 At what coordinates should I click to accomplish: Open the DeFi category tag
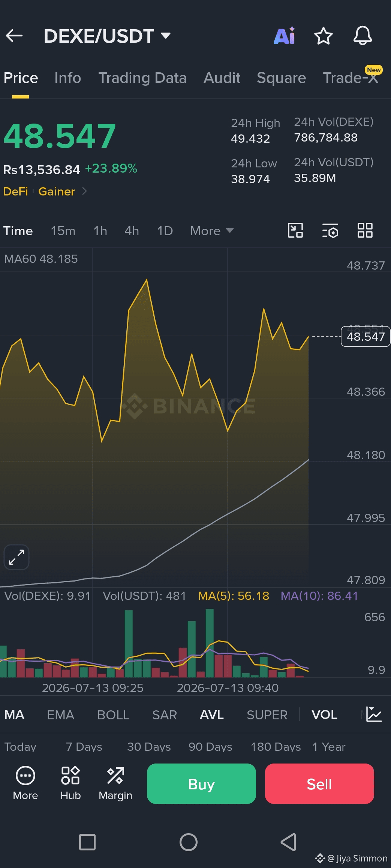[15, 191]
